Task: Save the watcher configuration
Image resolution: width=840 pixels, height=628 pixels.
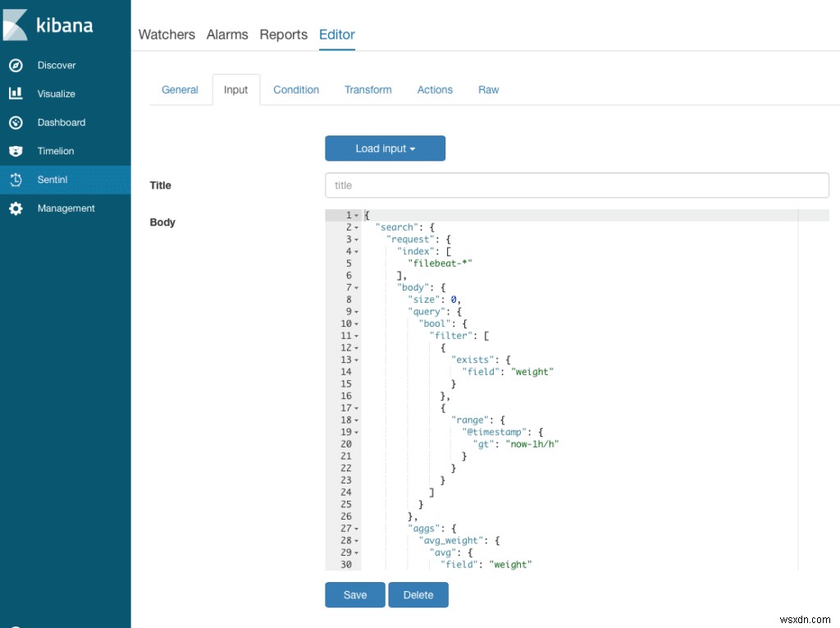Action: (x=354, y=594)
